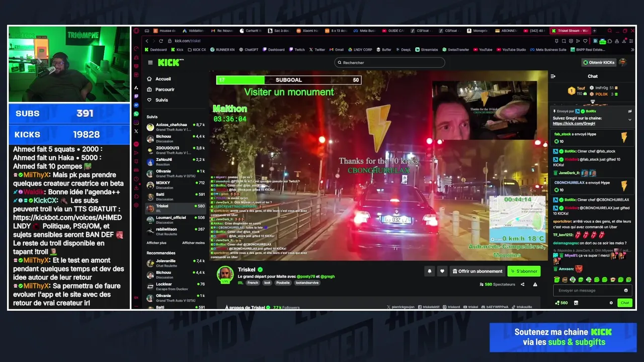Click the IRL category tag

pos(240,283)
